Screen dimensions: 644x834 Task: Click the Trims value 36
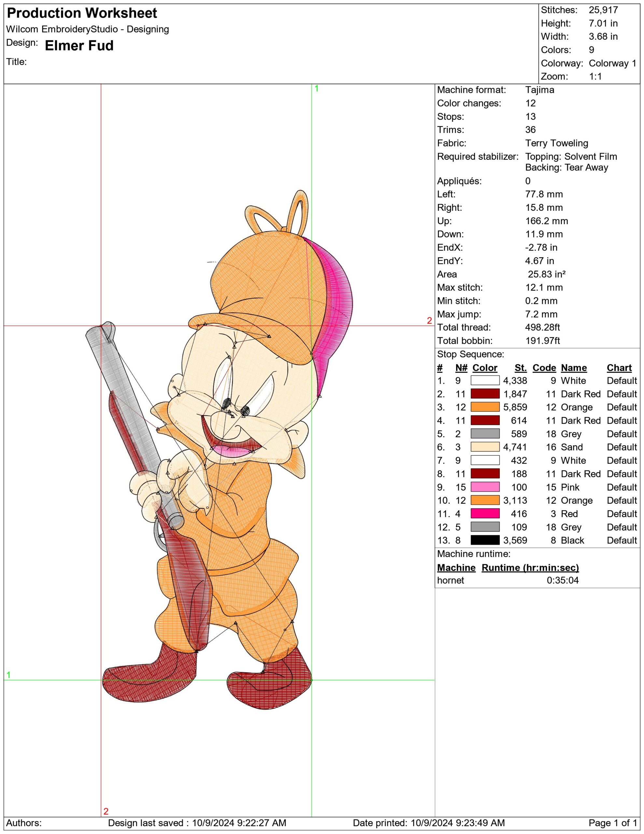point(530,130)
